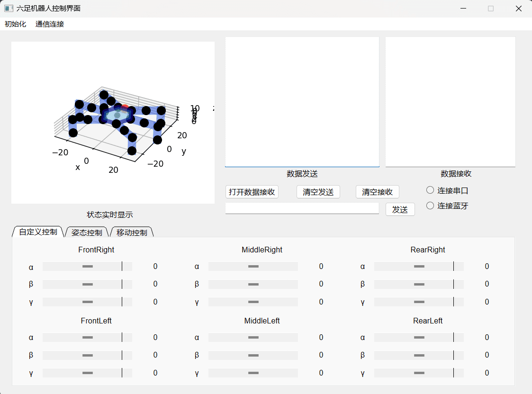532x394 pixels.
Task: Switch to the 姿态控制 tab
Action: (87, 233)
